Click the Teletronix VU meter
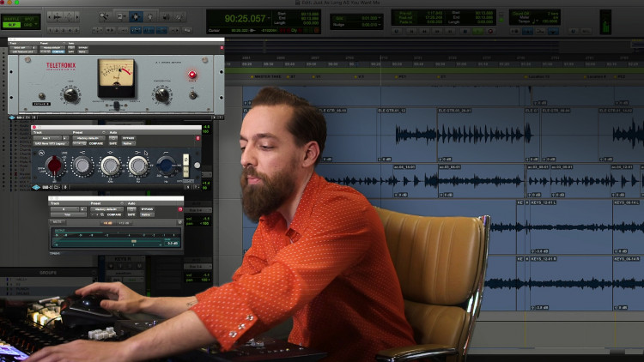The width and height of the screenshot is (644, 362). click(116, 78)
